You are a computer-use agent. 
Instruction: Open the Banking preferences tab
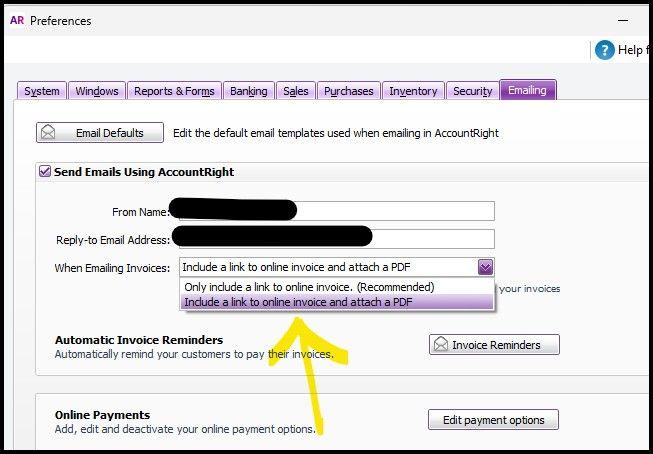pyautogui.click(x=248, y=91)
